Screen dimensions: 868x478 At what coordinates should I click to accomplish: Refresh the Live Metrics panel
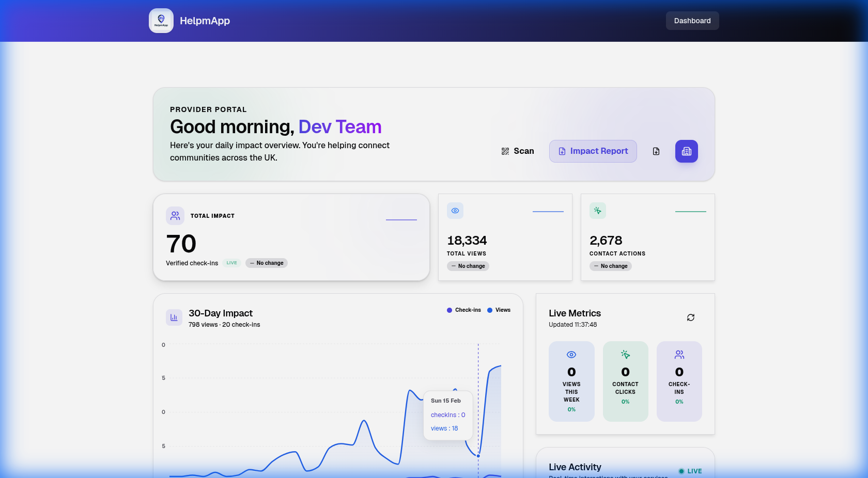point(691,317)
